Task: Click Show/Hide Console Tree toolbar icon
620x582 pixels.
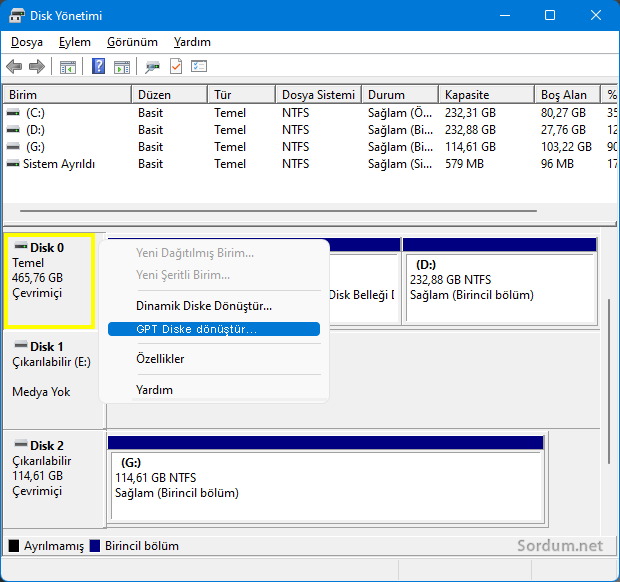Action: tap(68, 67)
